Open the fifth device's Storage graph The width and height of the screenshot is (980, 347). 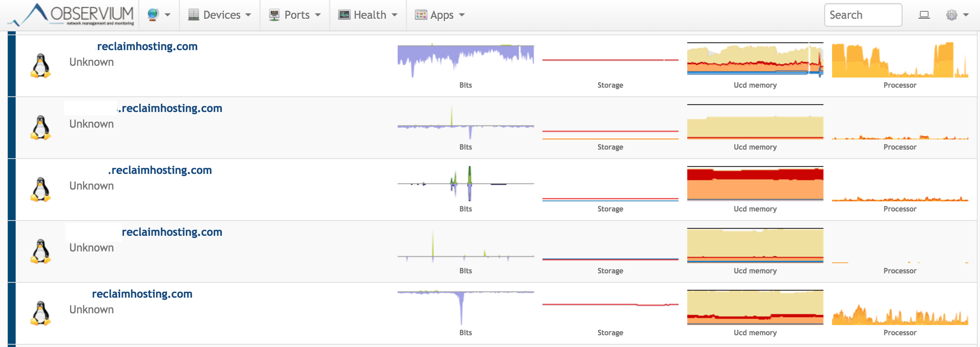tap(611, 307)
